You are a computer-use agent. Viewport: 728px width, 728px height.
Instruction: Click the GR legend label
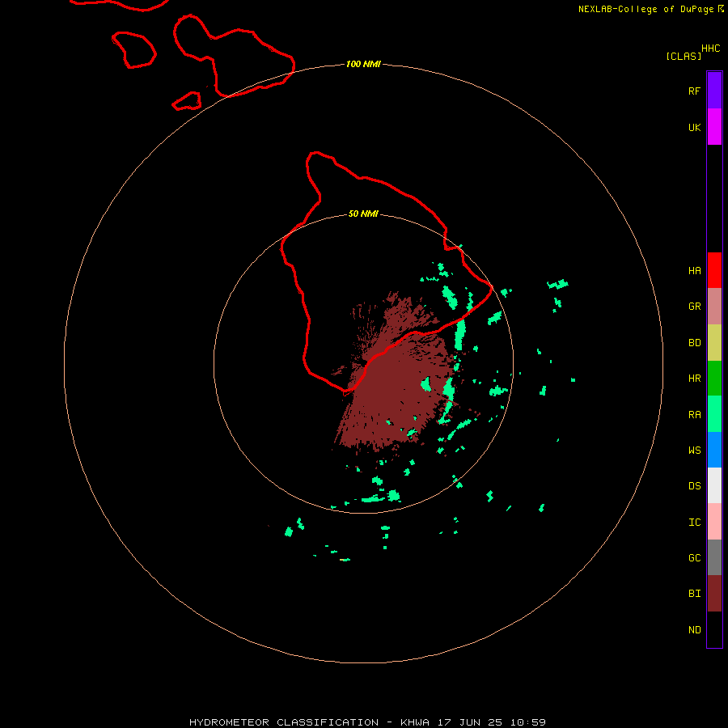pyautogui.click(x=694, y=307)
